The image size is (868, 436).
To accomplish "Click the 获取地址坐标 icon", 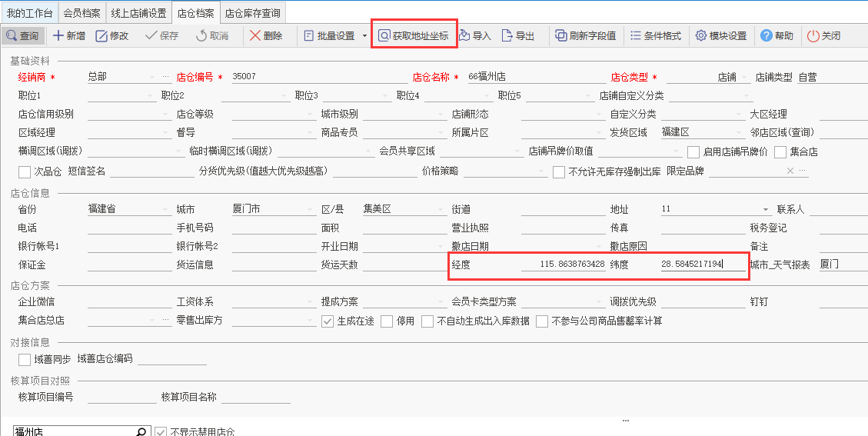I will (x=384, y=36).
